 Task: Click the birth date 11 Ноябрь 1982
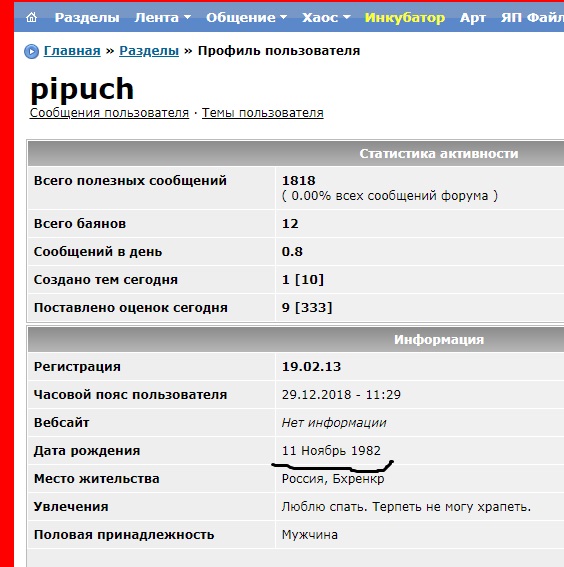click(x=331, y=451)
